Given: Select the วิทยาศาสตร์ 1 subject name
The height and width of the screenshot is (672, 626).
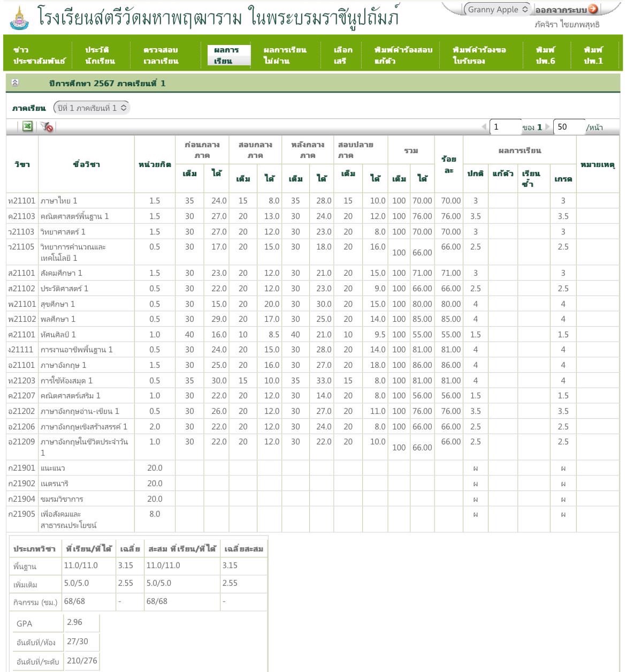Looking at the screenshot, I should point(63,232).
